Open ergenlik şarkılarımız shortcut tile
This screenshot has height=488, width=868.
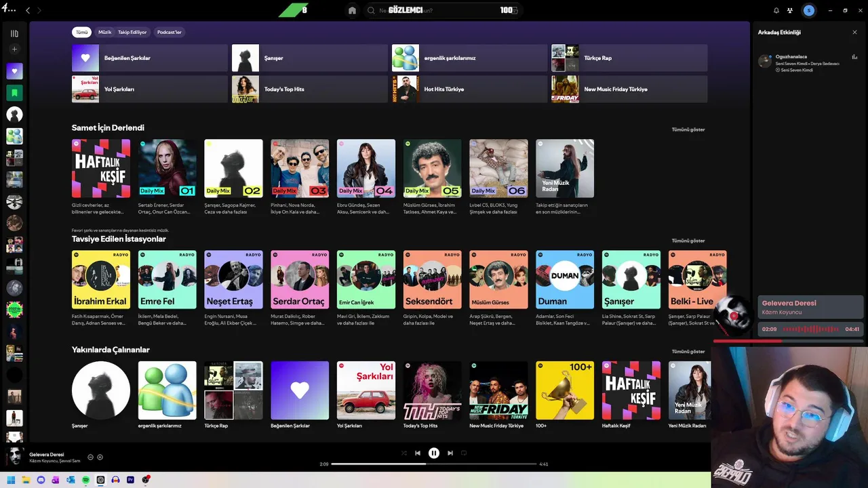(470, 58)
